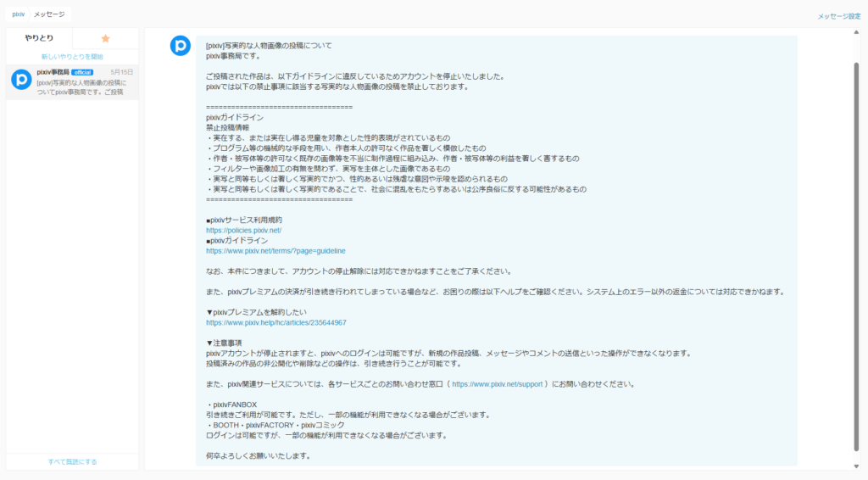Viewport: 868px width, 480px height.
Task: Mark all as read with すべて既読にする
Action: [x=72, y=461]
